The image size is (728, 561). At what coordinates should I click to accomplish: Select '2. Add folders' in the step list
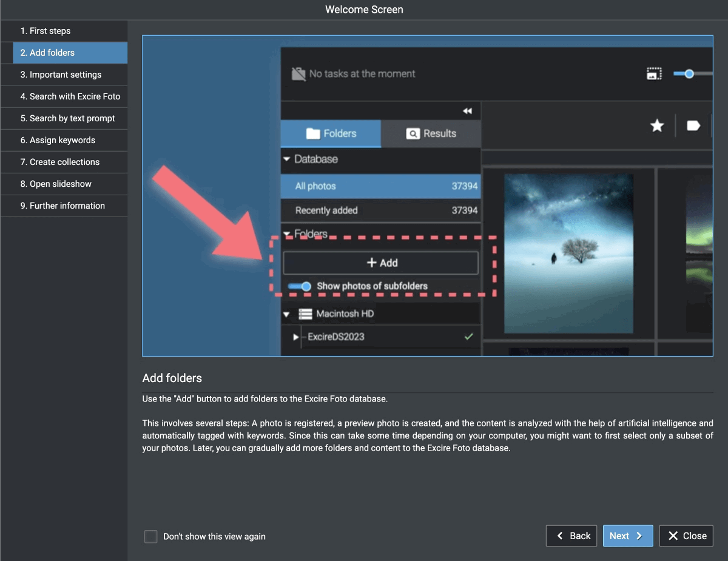click(x=70, y=53)
